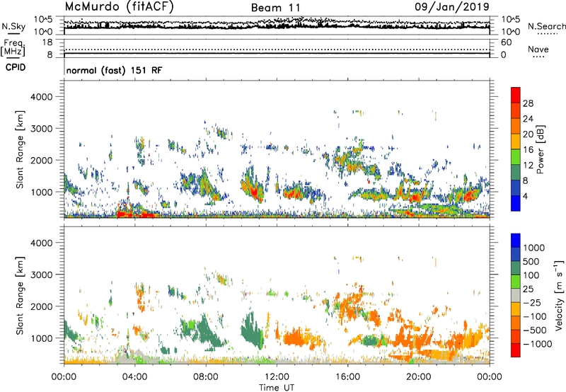
Task: Click the McMurdo (fitACF) plot title
Action: [x=119, y=6]
